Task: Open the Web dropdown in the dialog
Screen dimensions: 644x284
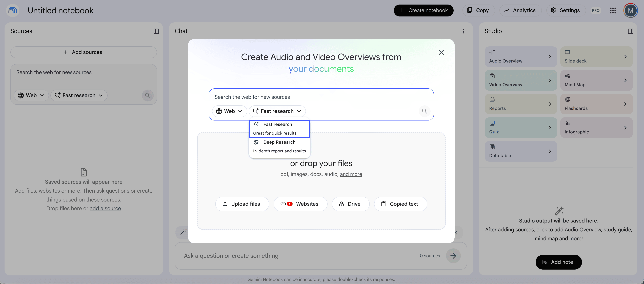Action: click(229, 111)
